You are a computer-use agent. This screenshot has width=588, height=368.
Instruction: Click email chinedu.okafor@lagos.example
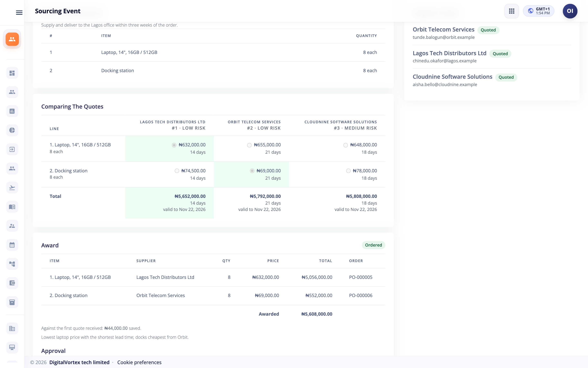[x=445, y=61]
